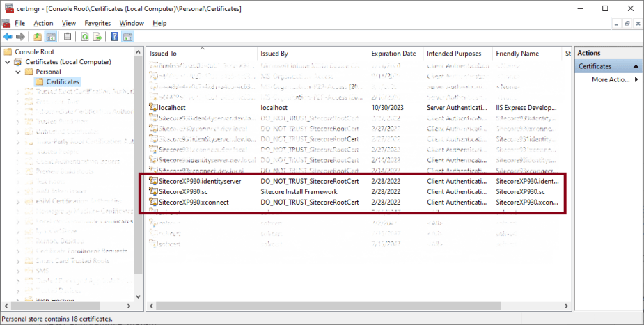644x325 pixels.
Task: Click the open Certificates folder icon in tree
Action: 40,81
